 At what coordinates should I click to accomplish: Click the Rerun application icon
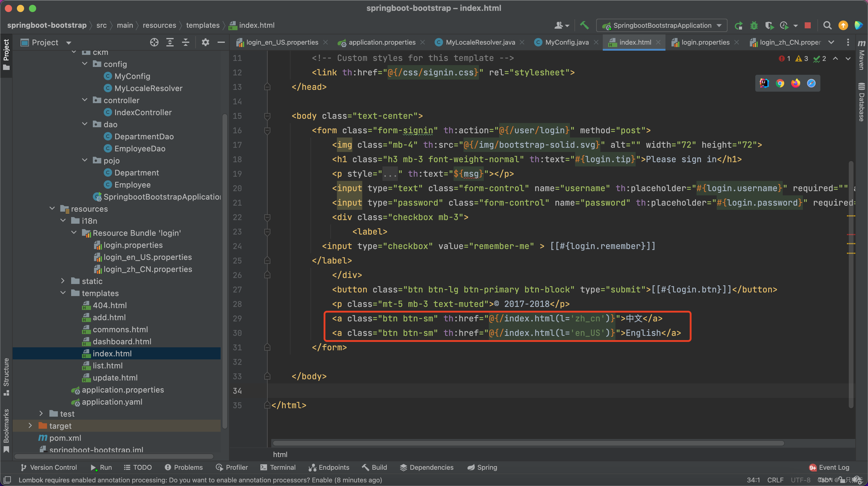(x=739, y=25)
